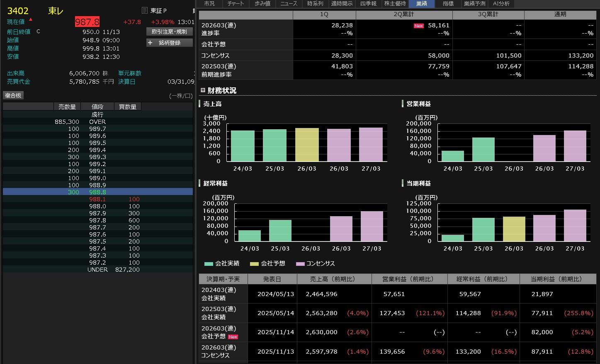Open the 取引注意・規制 notice
This screenshot has height=364, width=600.
tap(169, 31)
